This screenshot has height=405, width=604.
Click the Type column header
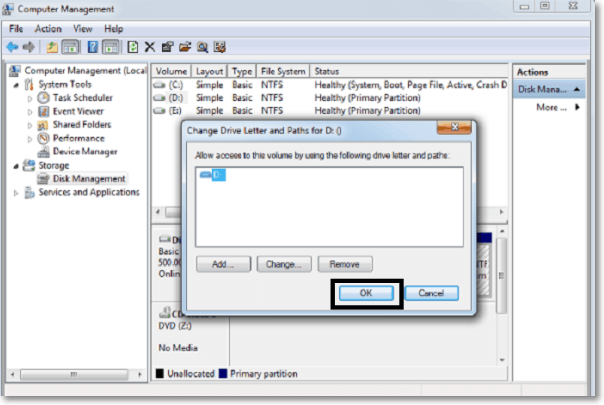pos(242,71)
